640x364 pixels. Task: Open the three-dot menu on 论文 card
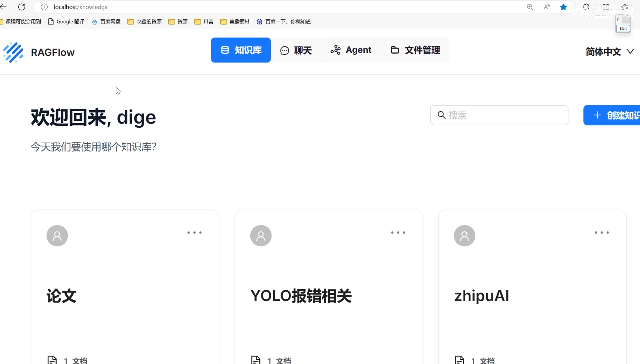[194, 233]
